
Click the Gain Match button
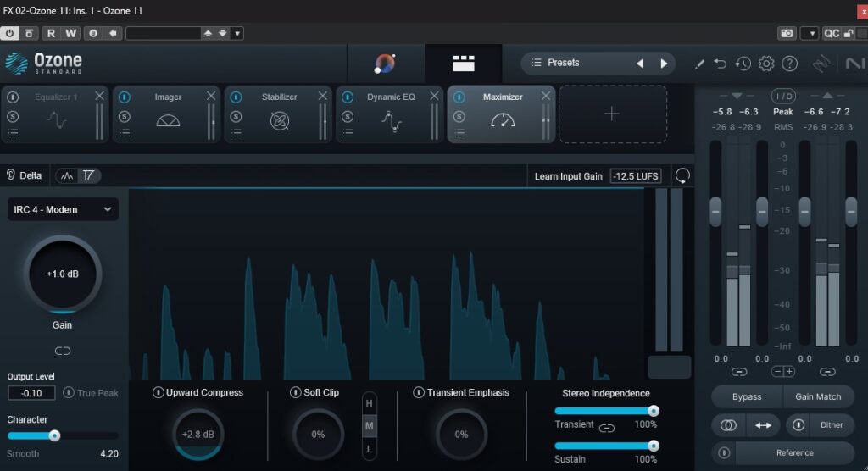818,396
